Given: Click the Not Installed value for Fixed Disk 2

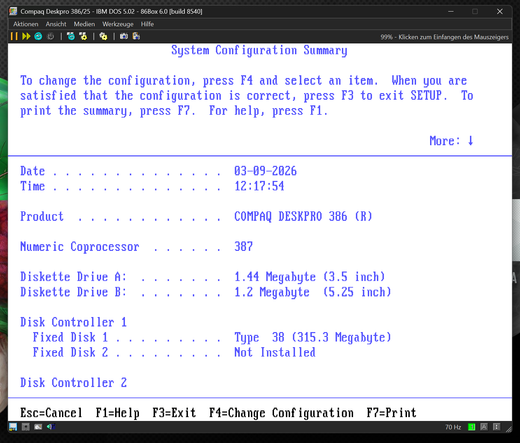Looking at the screenshot, I should click(x=275, y=352).
